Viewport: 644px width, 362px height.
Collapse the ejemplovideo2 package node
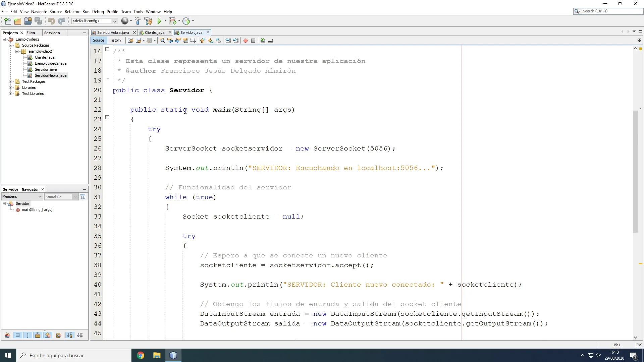tap(17, 51)
